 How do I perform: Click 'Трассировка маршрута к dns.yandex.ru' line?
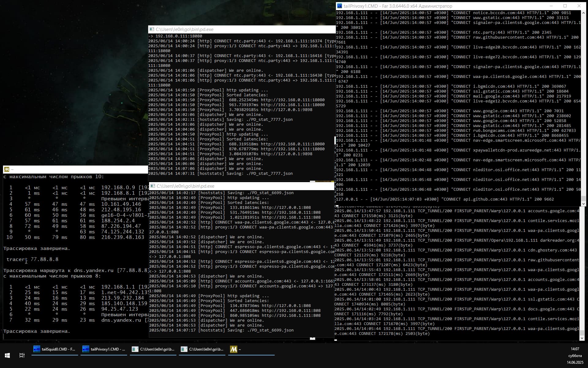coord(76,270)
